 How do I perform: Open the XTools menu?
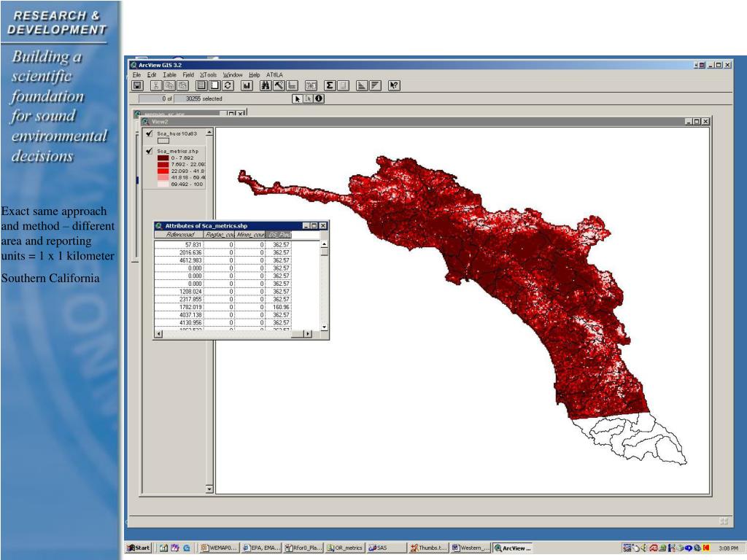coord(208,75)
